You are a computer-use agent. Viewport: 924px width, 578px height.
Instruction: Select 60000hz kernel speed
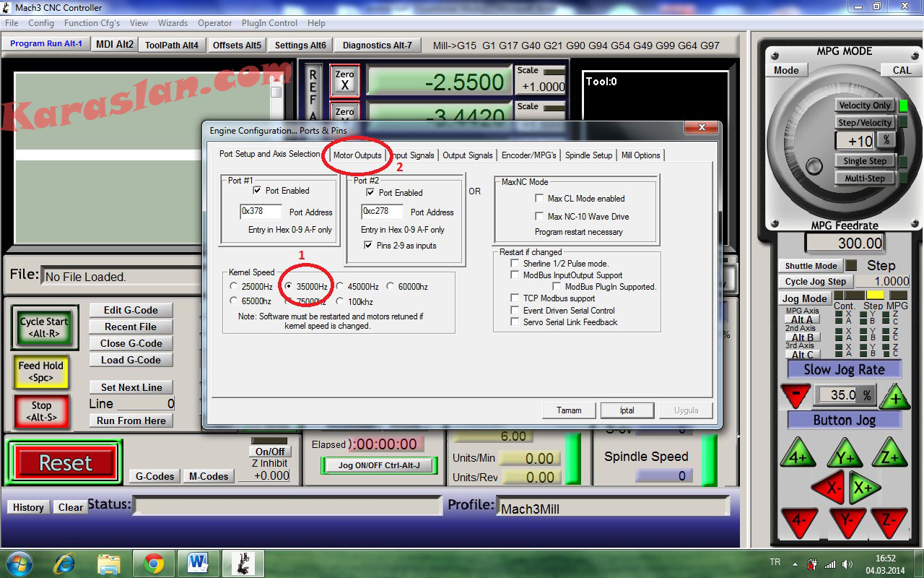(391, 287)
